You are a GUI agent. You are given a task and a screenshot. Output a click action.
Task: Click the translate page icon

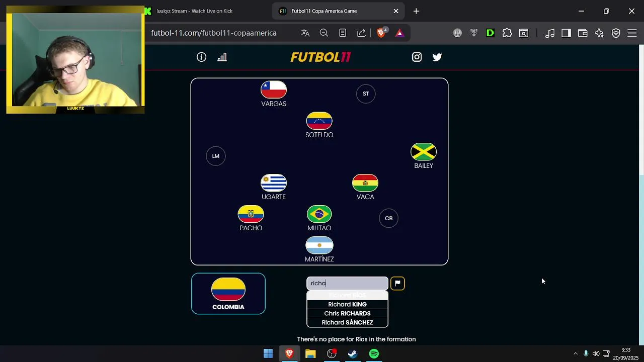click(305, 33)
